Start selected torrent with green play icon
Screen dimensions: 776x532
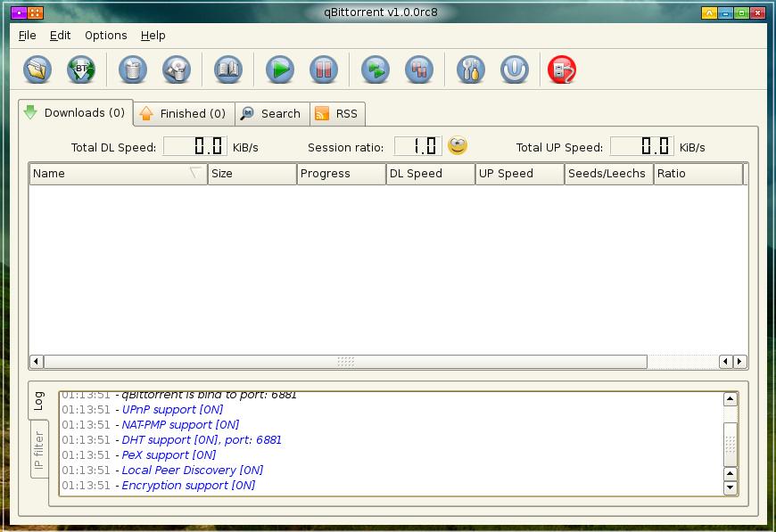click(x=279, y=70)
